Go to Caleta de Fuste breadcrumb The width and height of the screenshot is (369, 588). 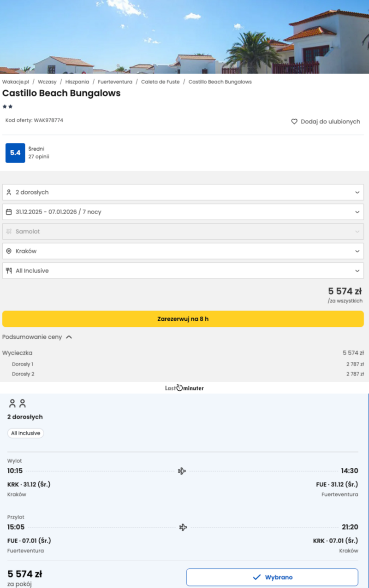click(160, 82)
